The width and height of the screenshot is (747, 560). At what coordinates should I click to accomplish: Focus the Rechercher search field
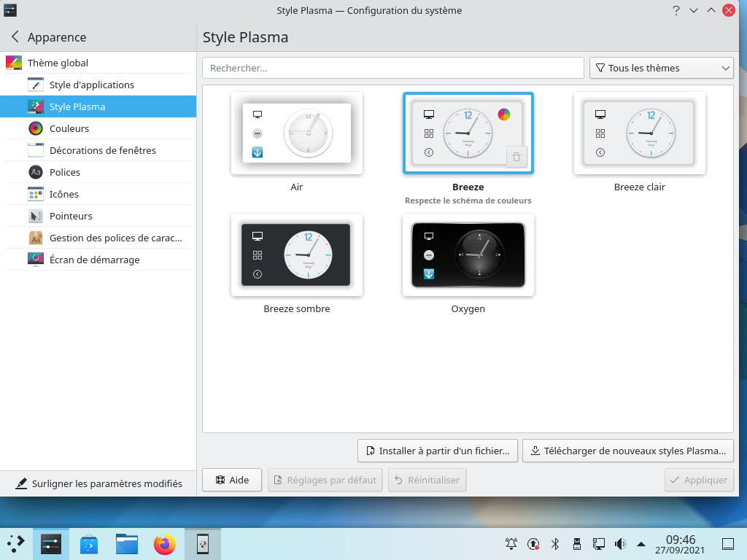[x=393, y=68]
